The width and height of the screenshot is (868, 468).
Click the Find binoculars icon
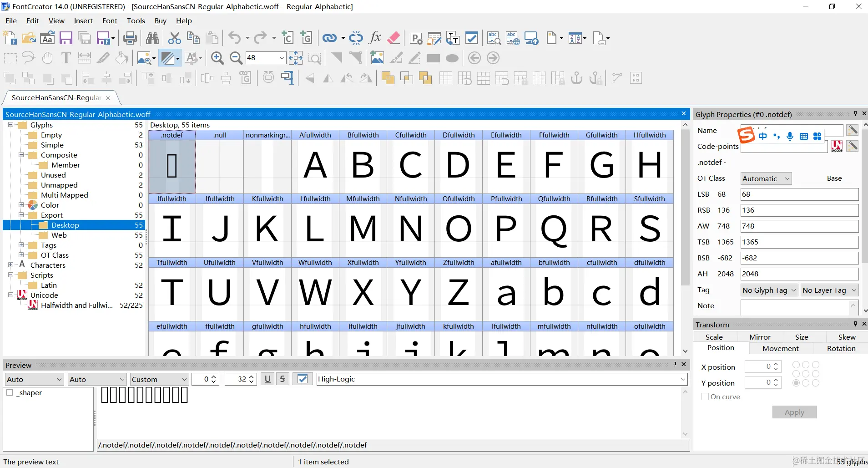coord(152,38)
